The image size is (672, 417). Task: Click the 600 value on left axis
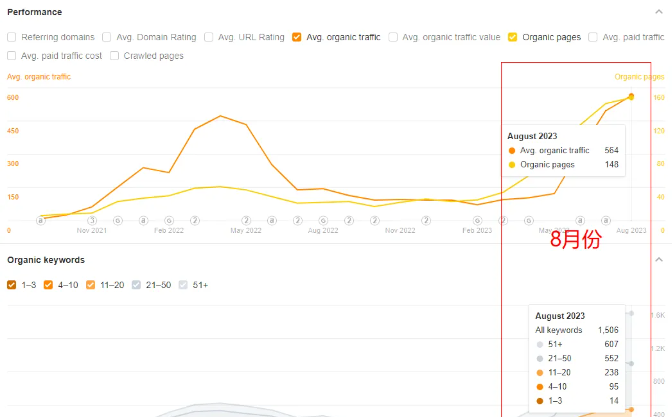coord(13,98)
